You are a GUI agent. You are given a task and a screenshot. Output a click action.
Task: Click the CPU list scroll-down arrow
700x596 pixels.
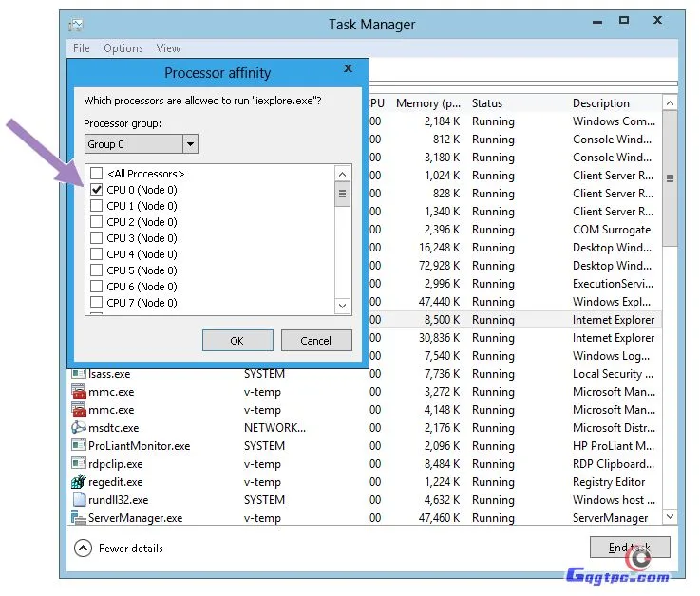point(343,306)
